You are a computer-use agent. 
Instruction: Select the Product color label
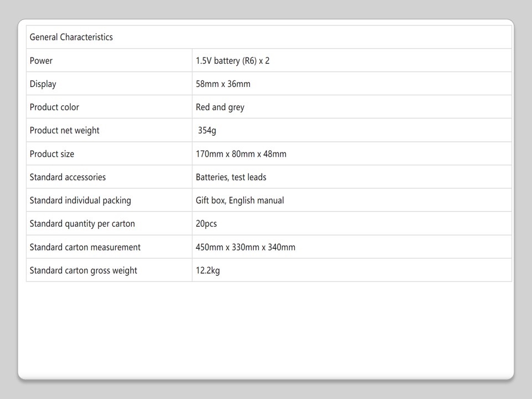[x=54, y=108]
